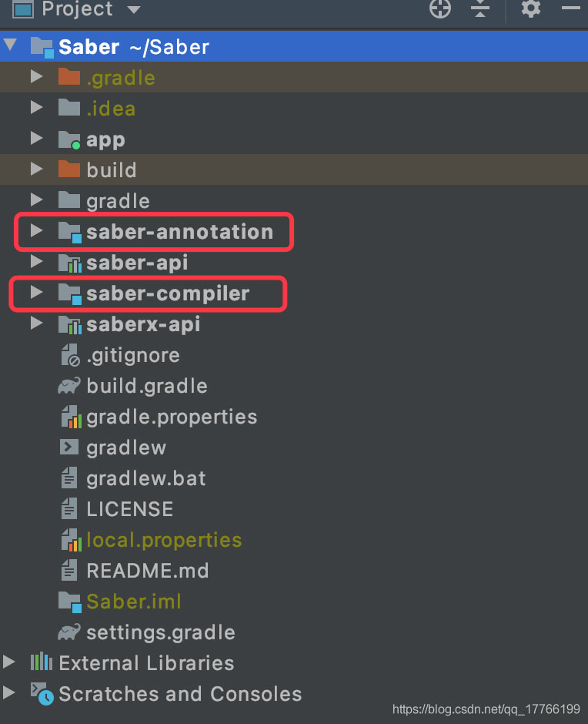
Task: Open the Project view dropdown arrow
Action: coord(134,10)
